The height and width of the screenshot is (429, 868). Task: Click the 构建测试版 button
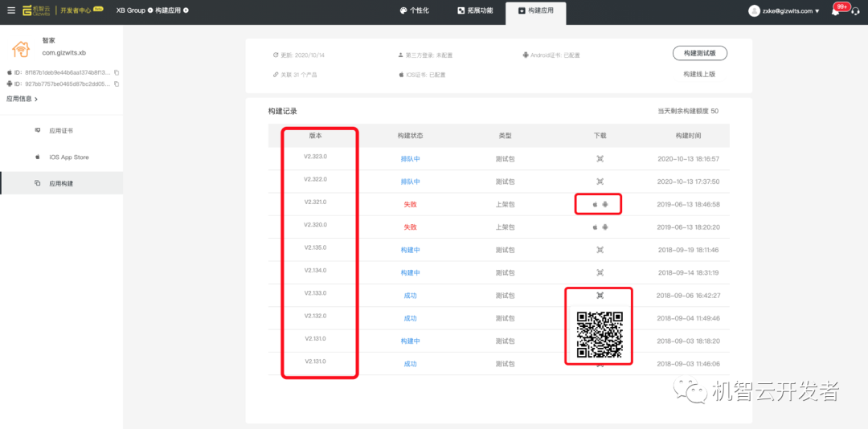click(x=700, y=53)
